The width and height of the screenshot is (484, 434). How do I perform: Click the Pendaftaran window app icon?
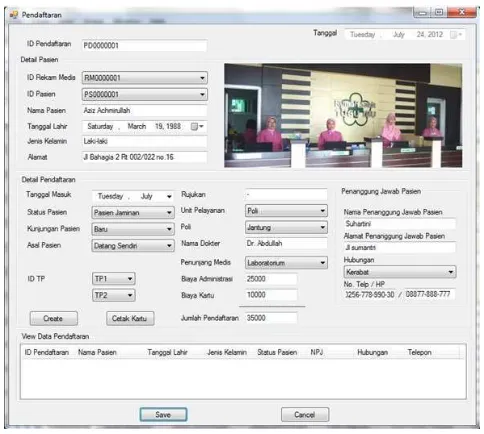click(14, 15)
